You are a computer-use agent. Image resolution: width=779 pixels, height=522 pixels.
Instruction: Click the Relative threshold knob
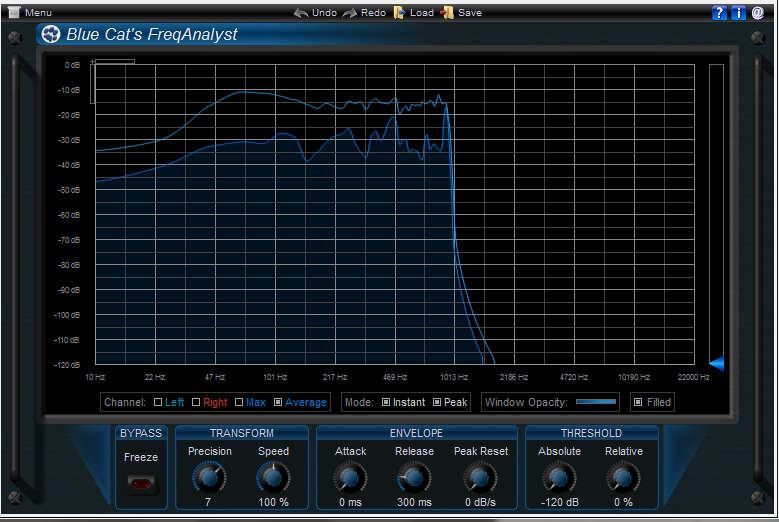click(623, 477)
